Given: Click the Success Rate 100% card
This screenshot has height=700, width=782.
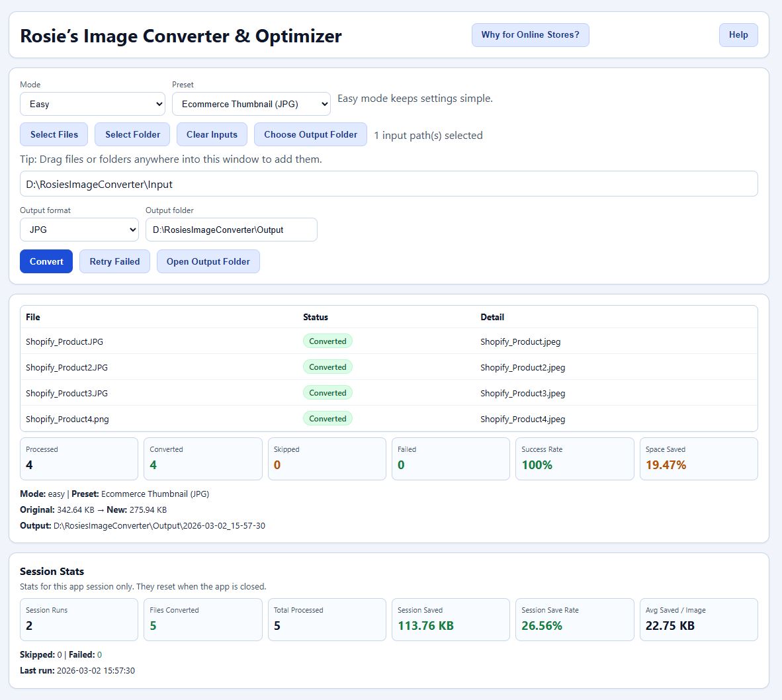Looking at the screenshot, I should pyautogui.click(x=574, y=459).
